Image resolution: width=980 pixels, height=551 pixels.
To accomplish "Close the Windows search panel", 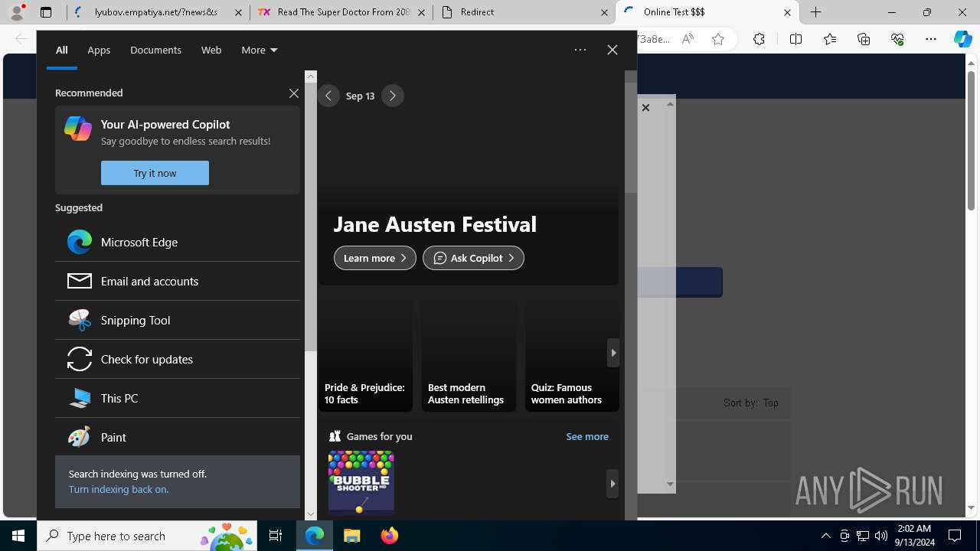I will (612, 50).
